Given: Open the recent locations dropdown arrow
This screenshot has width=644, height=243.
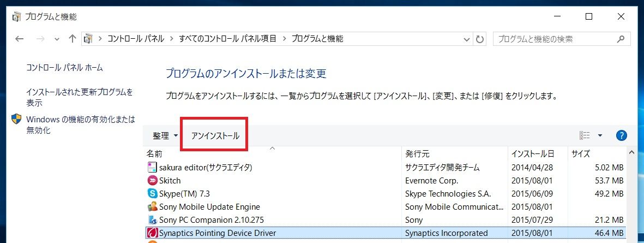Looking at the screenshot, I should [57, 39].
